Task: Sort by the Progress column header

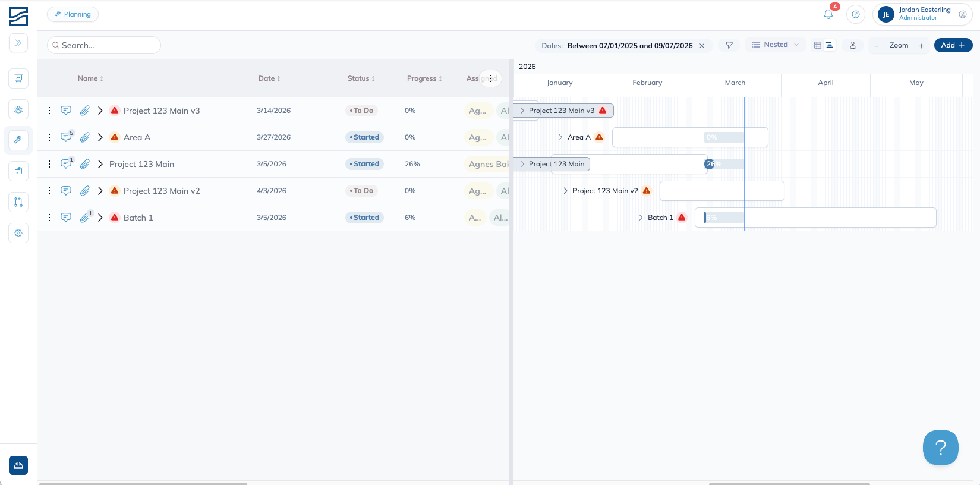Action: click(x=424, y=78)
